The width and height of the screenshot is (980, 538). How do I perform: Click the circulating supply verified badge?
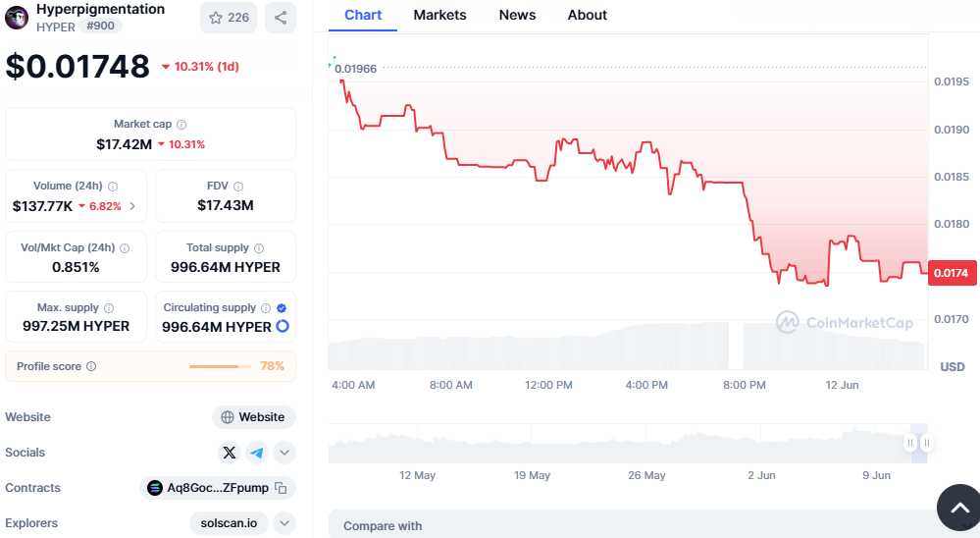point(282,308)
